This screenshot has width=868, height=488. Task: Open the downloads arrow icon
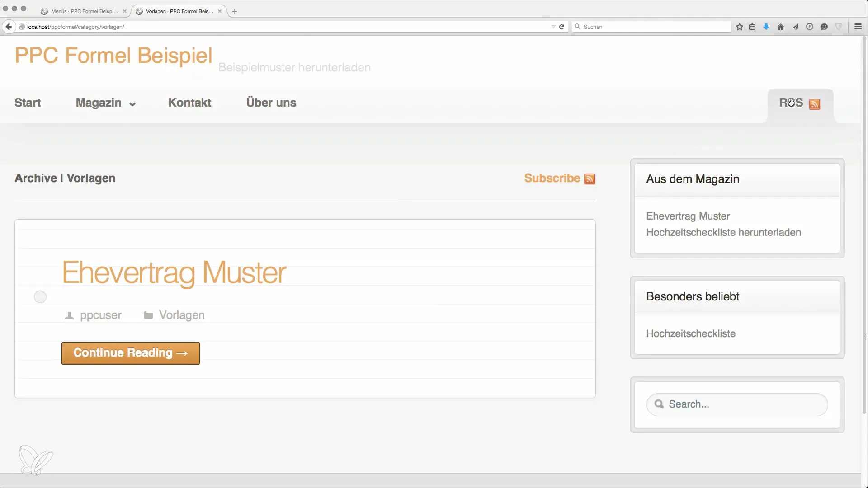click(766, 27)
